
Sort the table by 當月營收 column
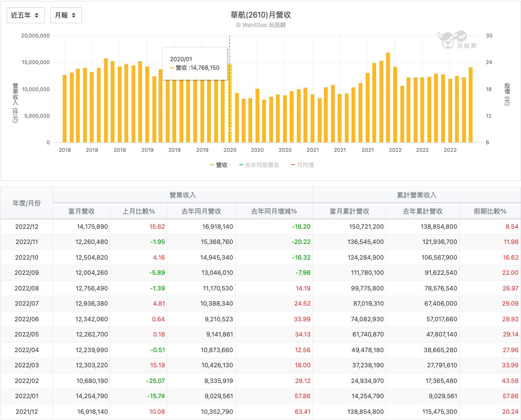pyautogui.click(x=83, y=210)
